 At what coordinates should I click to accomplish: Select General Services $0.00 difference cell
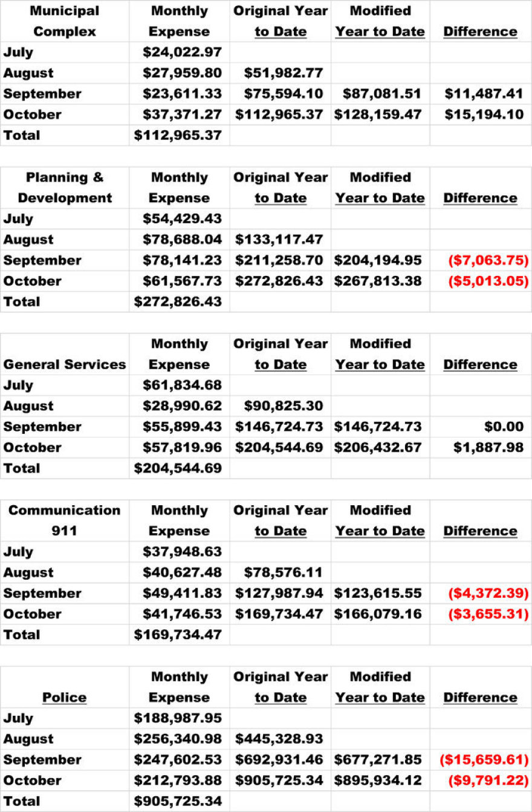point(504,427)
